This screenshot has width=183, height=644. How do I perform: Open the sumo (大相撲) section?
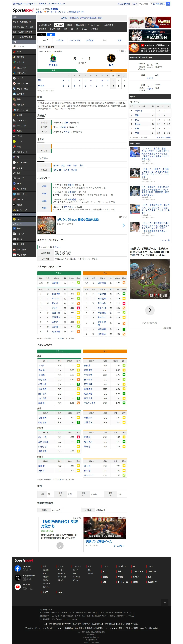coord(24,115)
